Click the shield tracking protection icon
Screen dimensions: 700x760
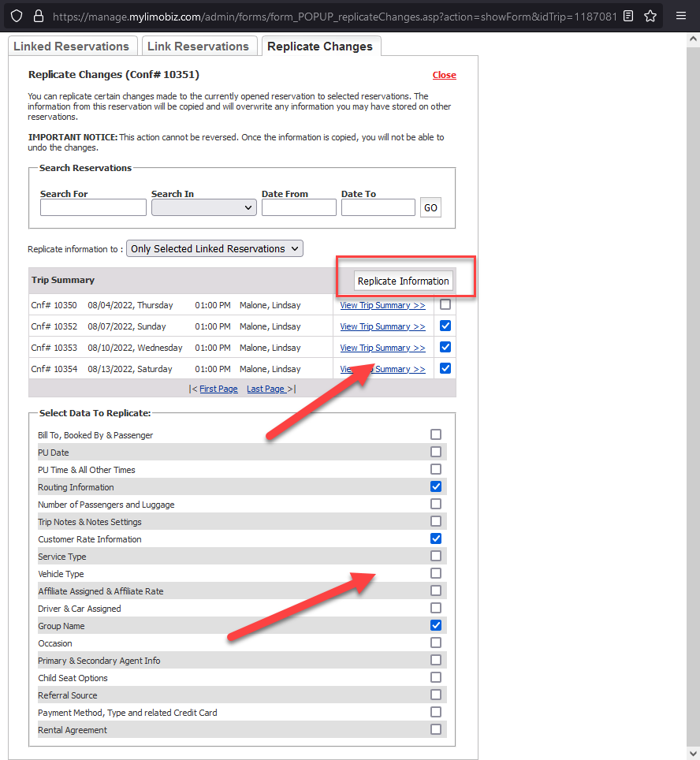pos(17,16)
